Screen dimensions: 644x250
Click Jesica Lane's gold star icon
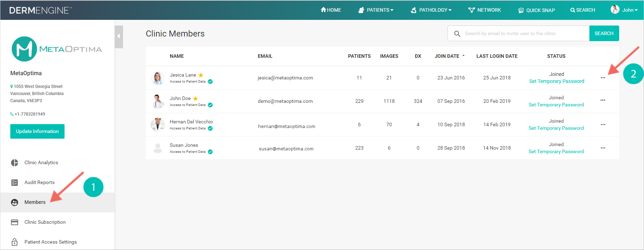pyautogui.click(x=201, y=75)
